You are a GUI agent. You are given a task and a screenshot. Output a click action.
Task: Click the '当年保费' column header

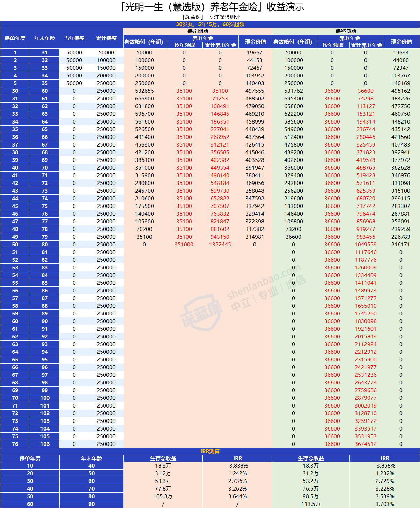click(x=74, y=38)
